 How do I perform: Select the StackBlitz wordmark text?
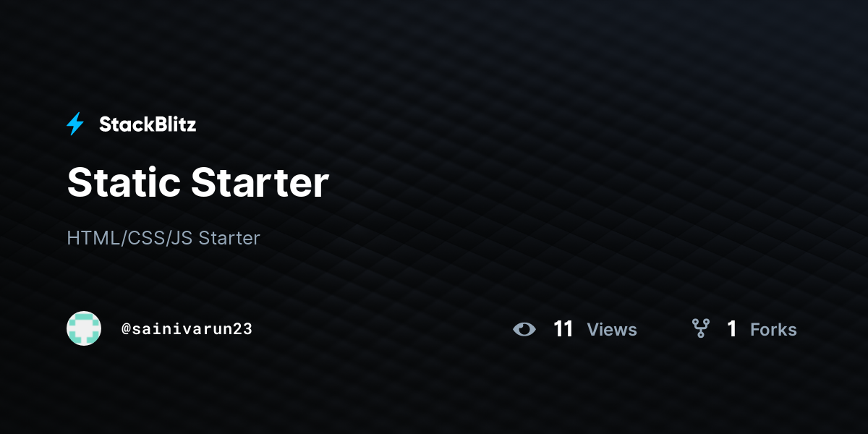pos(148,124)
